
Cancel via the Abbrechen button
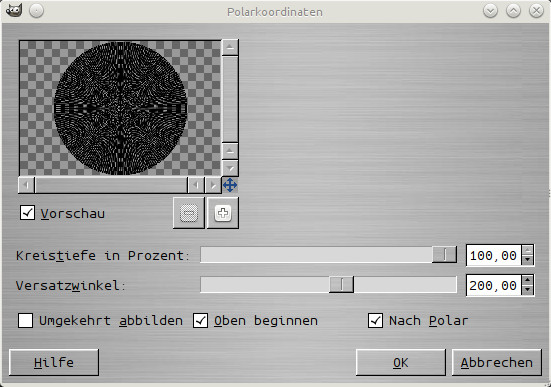(497, 362)
